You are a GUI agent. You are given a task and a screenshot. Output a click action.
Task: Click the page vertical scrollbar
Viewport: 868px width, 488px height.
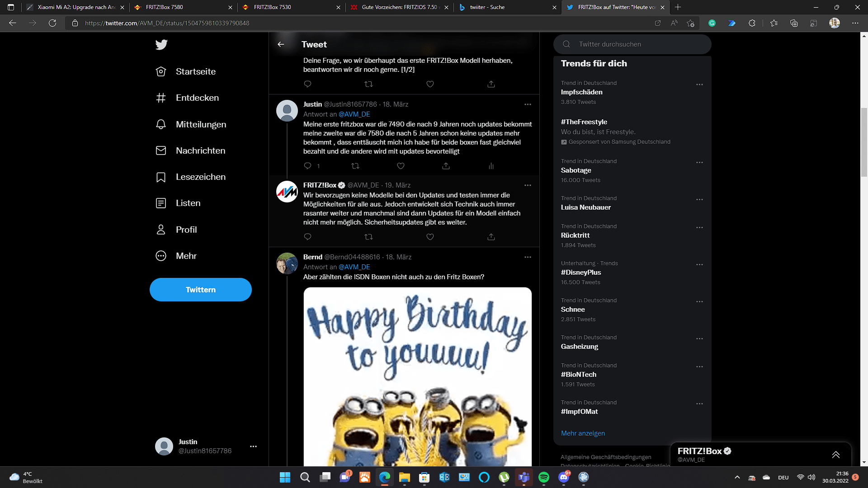[864, 142]
